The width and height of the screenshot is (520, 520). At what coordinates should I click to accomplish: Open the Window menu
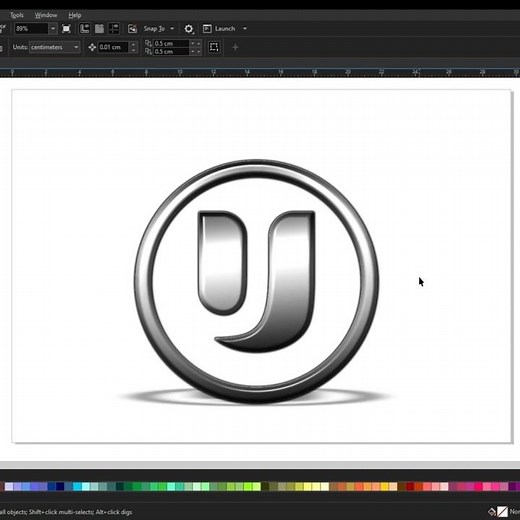coord(46,15)
